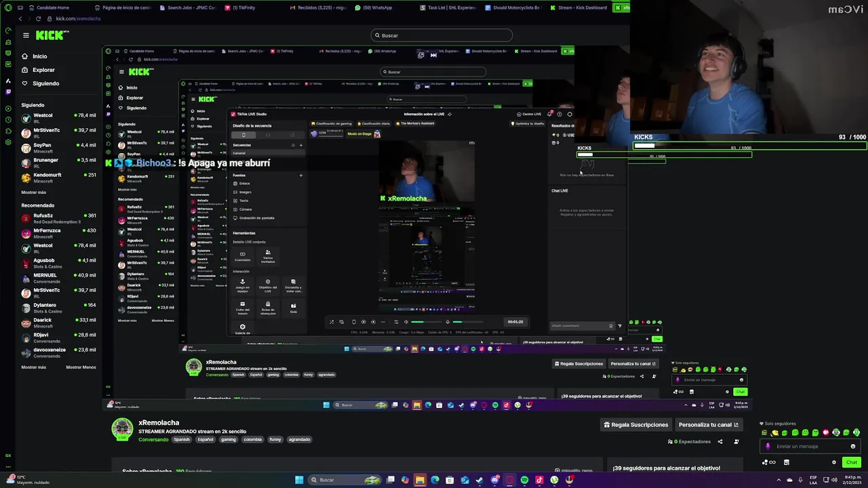Screen dimensions: 868x488
Task: Go back with the browser back arrow
Action: 20,18
